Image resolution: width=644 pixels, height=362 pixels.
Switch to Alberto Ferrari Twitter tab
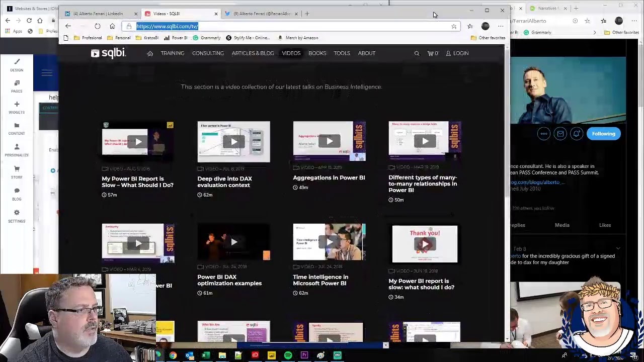[262, 14]
